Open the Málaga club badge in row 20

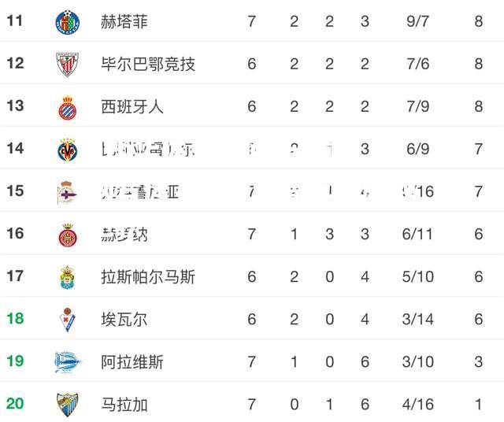tap(68, 405)
